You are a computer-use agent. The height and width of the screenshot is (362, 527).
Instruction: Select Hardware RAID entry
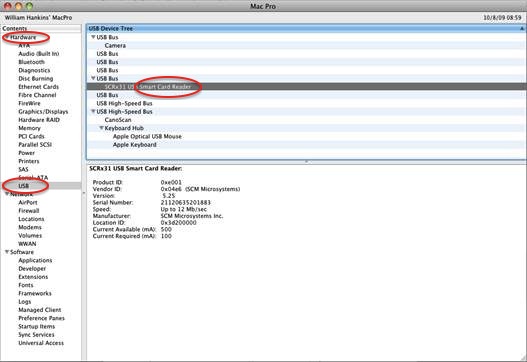pyautogui.click(x=39, y=120)
